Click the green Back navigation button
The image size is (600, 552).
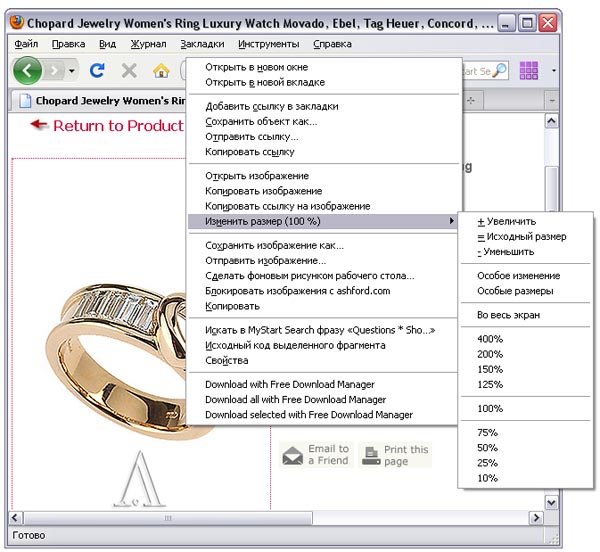point(27,70)
